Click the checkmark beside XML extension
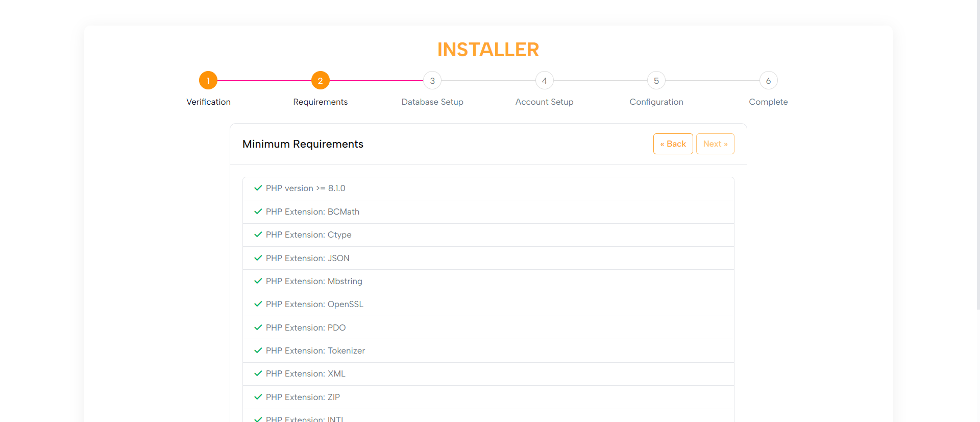 point(258,373)
